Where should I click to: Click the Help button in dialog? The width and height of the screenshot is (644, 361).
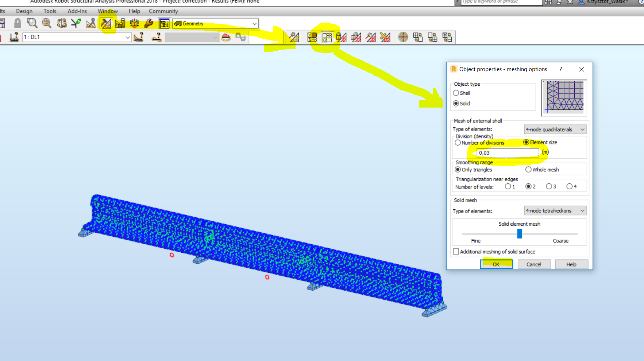click(x=571, y=264)
